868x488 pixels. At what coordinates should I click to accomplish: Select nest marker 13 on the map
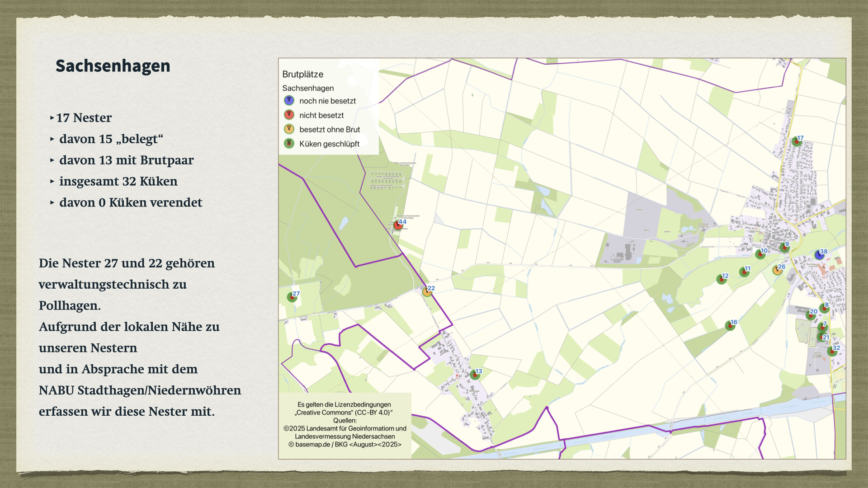(475, 375)
